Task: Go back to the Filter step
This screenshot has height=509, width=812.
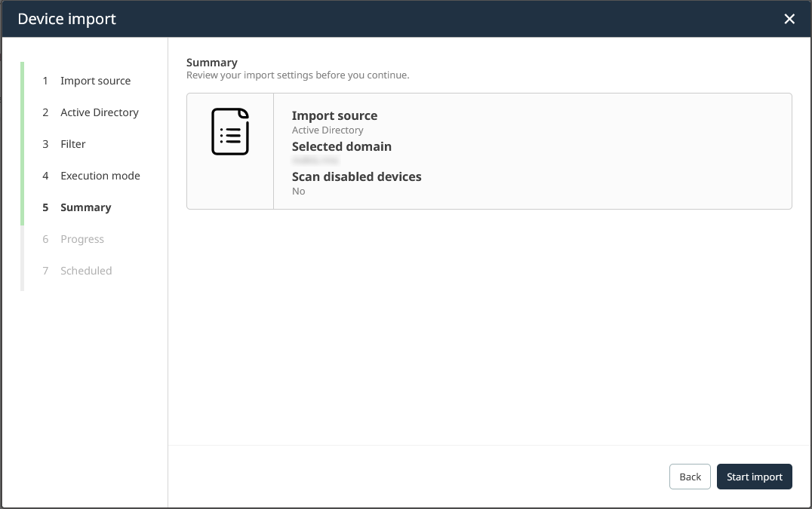Action: pos(71,144)
